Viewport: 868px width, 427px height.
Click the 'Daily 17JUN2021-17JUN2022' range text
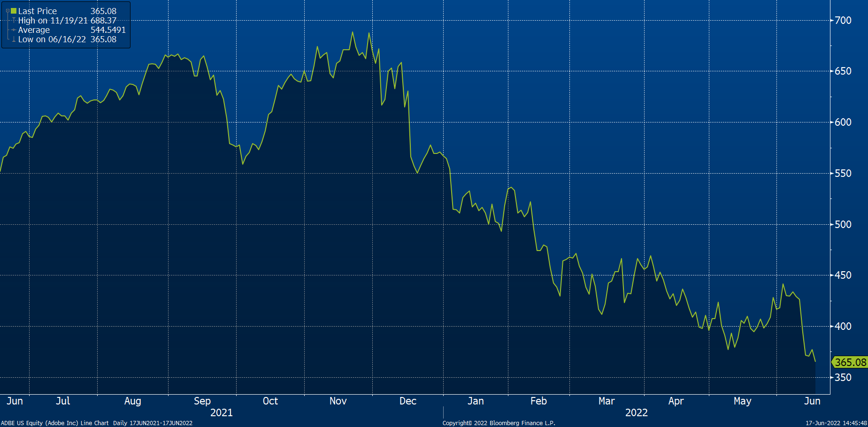[153, 423]
